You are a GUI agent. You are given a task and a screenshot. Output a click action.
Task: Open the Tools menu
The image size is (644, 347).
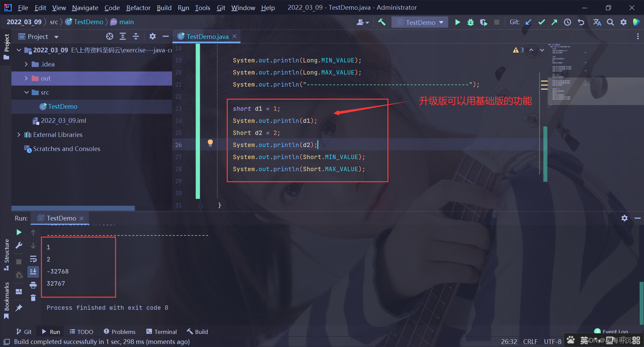(203, 7)
